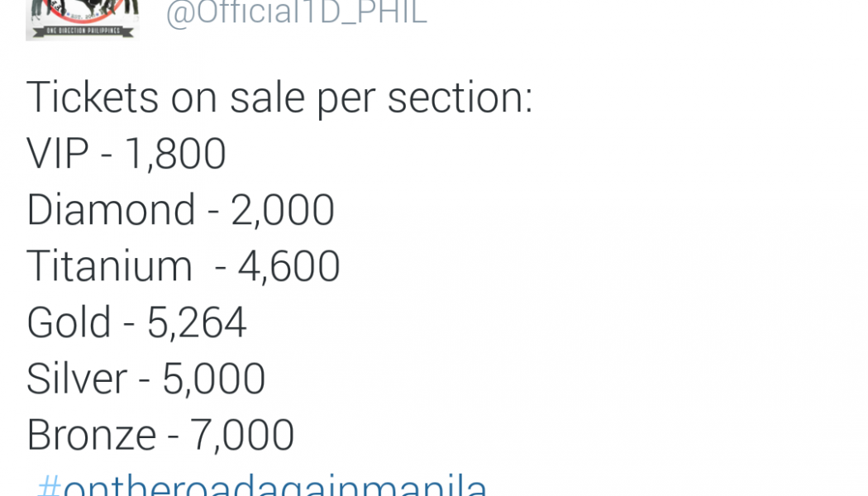Open the @Official1D_PHIL handle link

coord(296,12)
